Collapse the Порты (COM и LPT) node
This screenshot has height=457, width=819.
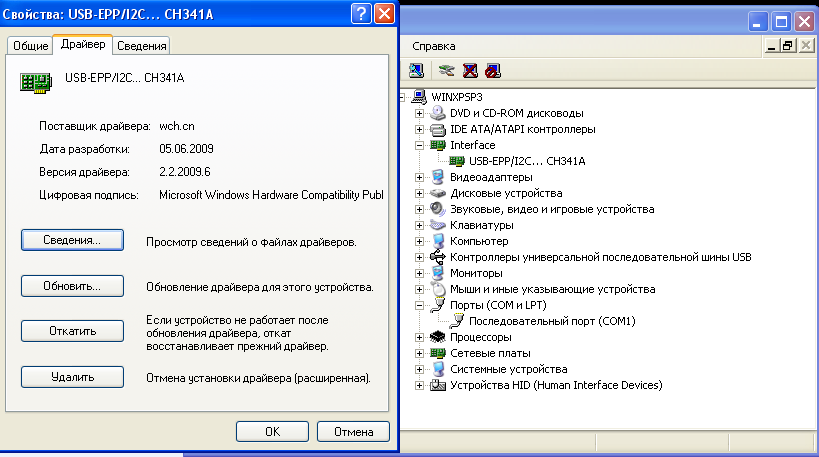click(420, 305)
